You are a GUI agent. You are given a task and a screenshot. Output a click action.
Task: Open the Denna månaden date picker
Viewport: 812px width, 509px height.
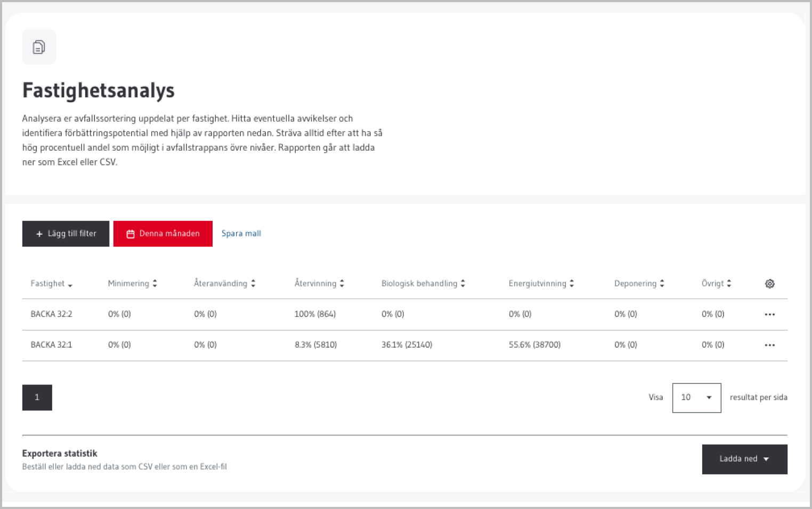coord(163,234)
